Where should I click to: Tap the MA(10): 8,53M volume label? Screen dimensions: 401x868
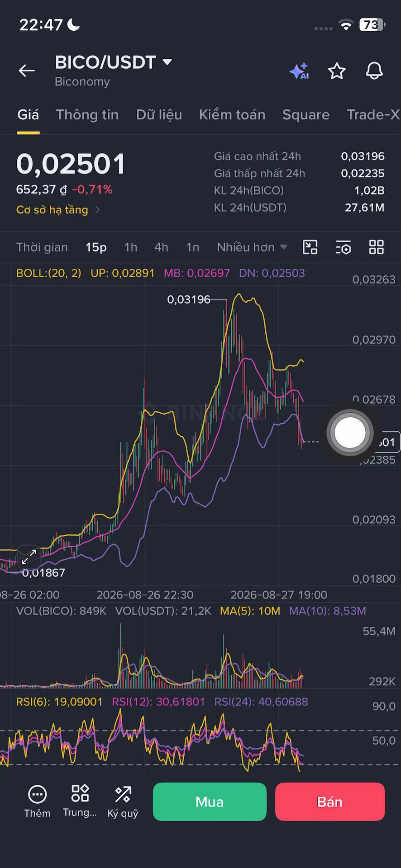pyautogui.click(x=328, y=611)
